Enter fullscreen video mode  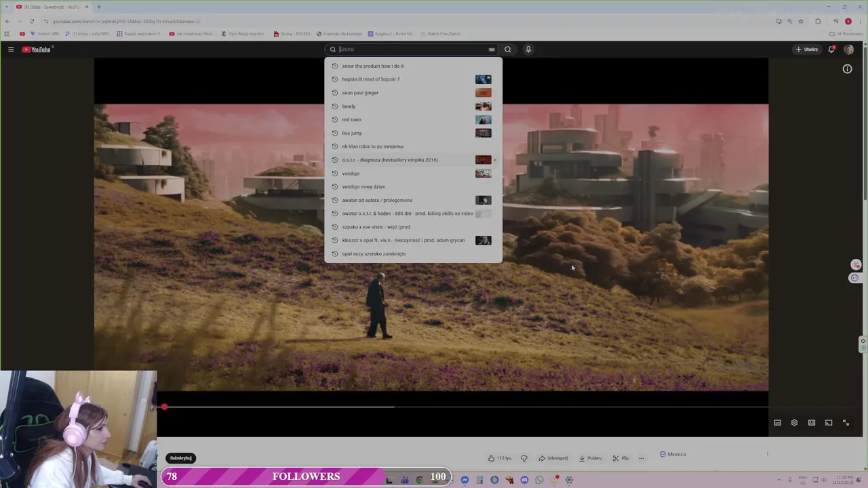[846, 423]
